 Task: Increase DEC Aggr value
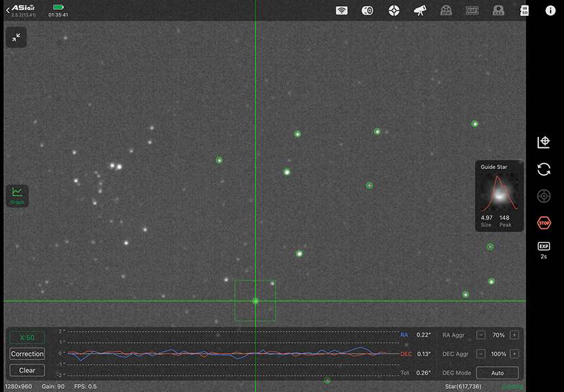pyautogui.click(x=514, y=354)
